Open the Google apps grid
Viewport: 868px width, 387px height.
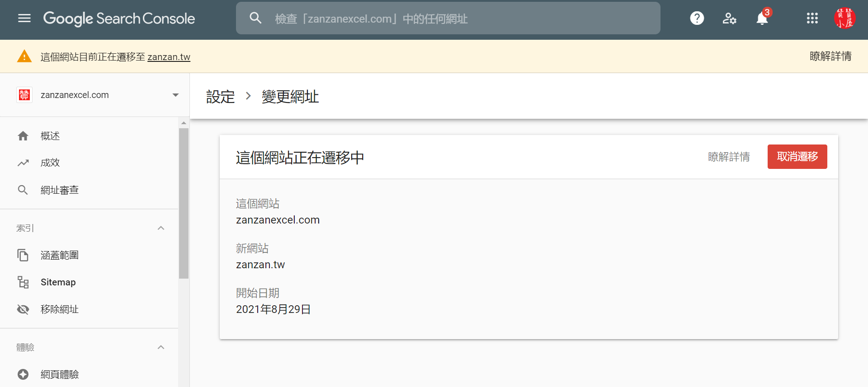(x=812, y=18)
